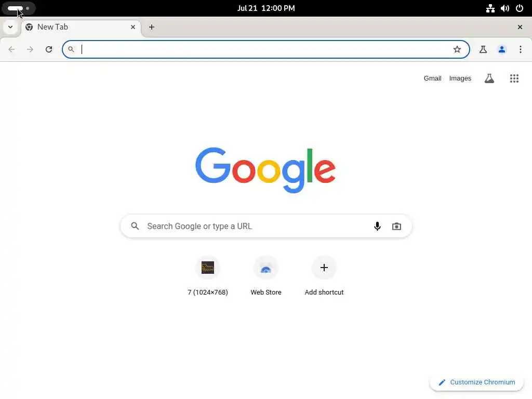Reload the current page
Image resolution: width=532 pixels, height=399 pixels.
coord(49,49)
